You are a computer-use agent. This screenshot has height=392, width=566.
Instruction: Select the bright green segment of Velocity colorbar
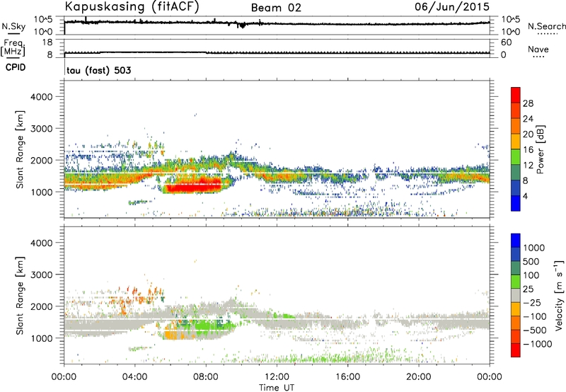click(x=516, y=282)
